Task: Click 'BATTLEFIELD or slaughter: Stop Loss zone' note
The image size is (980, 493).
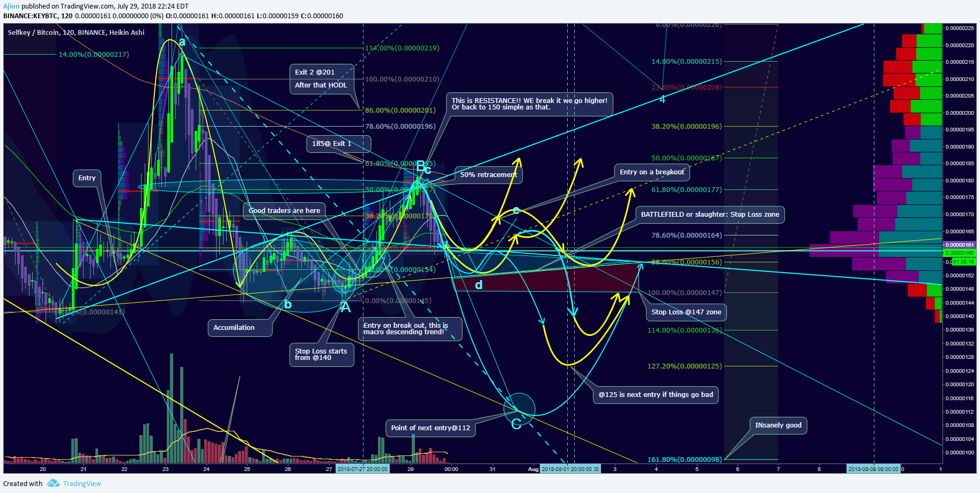Action: coord(710,215)
